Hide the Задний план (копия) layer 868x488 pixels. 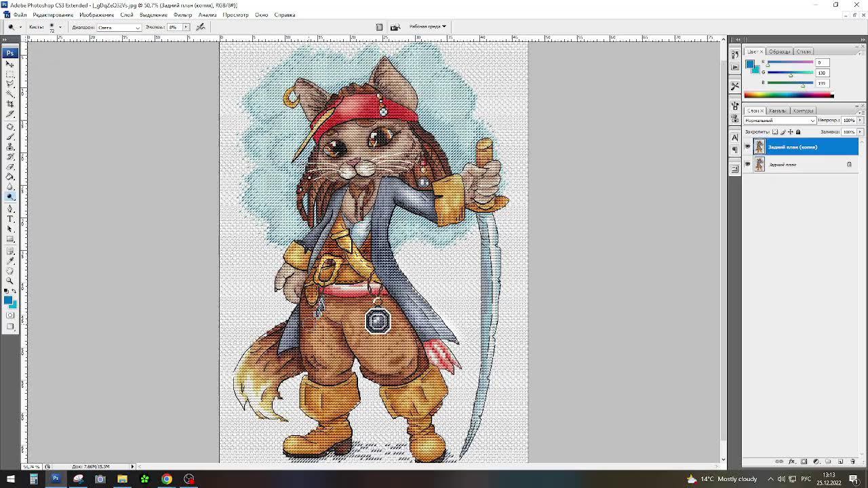point(747,147)
